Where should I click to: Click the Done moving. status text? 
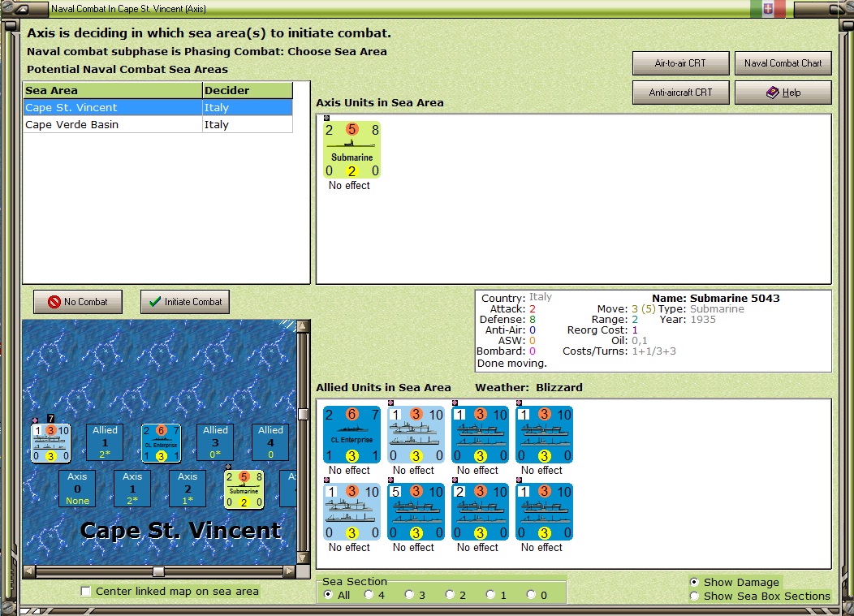[511, 364]
